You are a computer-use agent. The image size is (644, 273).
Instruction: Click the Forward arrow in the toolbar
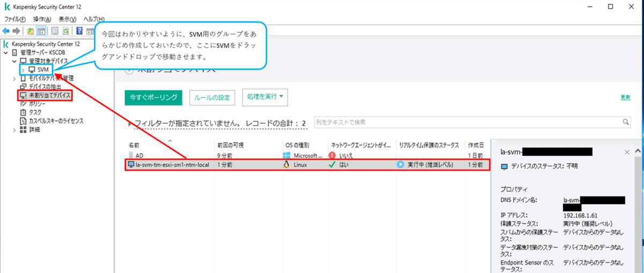click(x=16, y=31)
